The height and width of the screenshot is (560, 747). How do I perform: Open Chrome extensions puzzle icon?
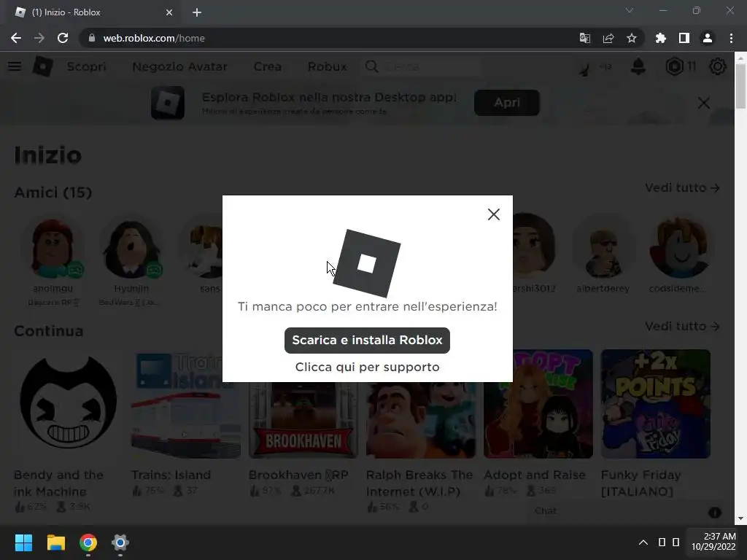(x=660, y=38)
